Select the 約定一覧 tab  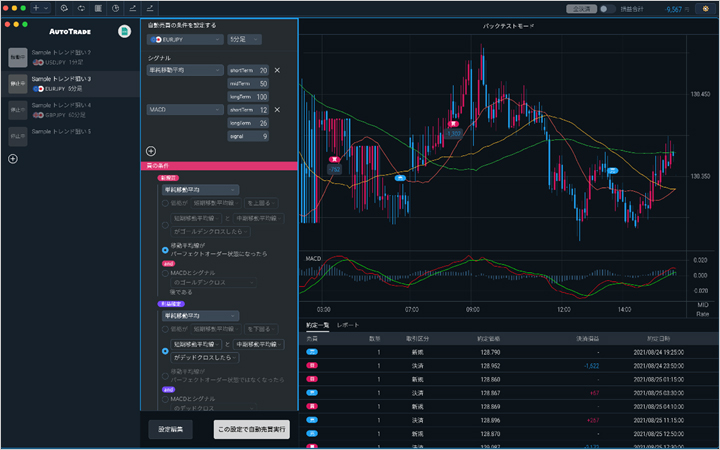click(317, 326)
